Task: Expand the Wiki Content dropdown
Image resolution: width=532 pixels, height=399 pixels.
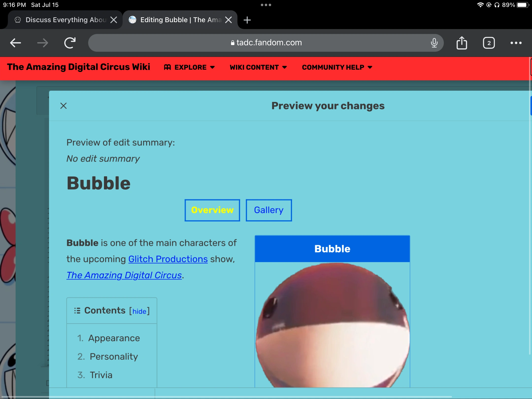Action: (258, 67)
